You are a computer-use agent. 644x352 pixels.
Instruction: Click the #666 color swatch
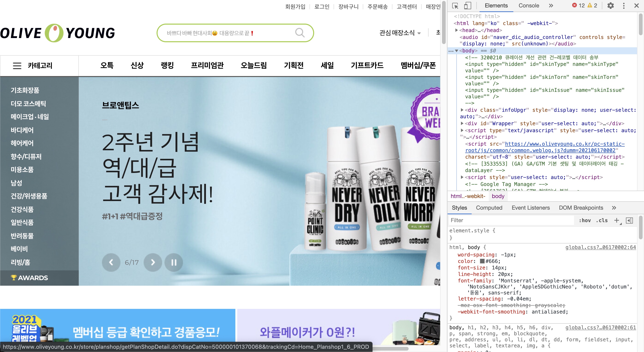coord(482,261)
